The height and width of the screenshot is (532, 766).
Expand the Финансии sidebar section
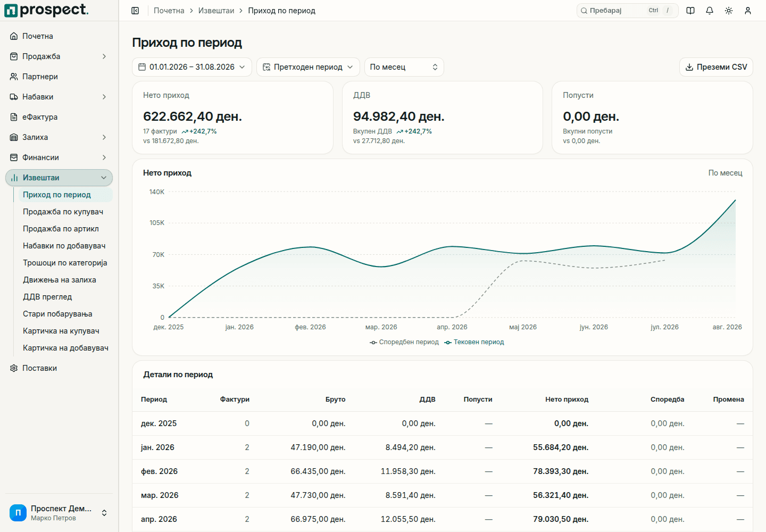click(59, 157)
